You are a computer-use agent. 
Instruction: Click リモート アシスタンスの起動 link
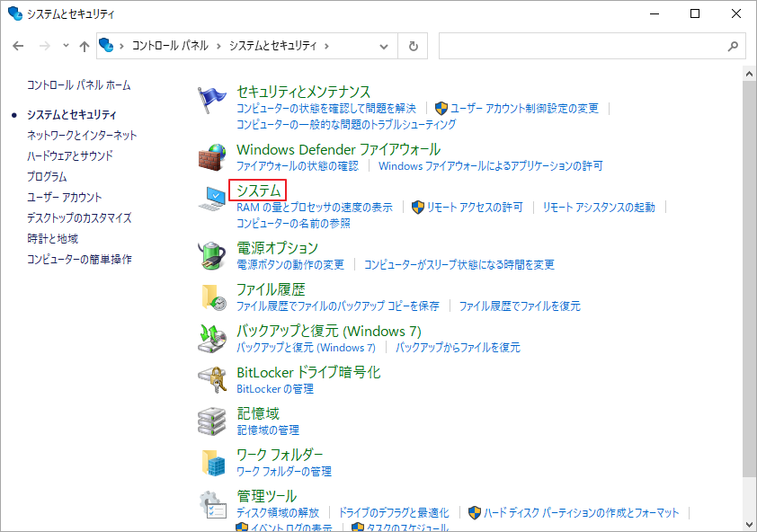click(x=599, y=208)
